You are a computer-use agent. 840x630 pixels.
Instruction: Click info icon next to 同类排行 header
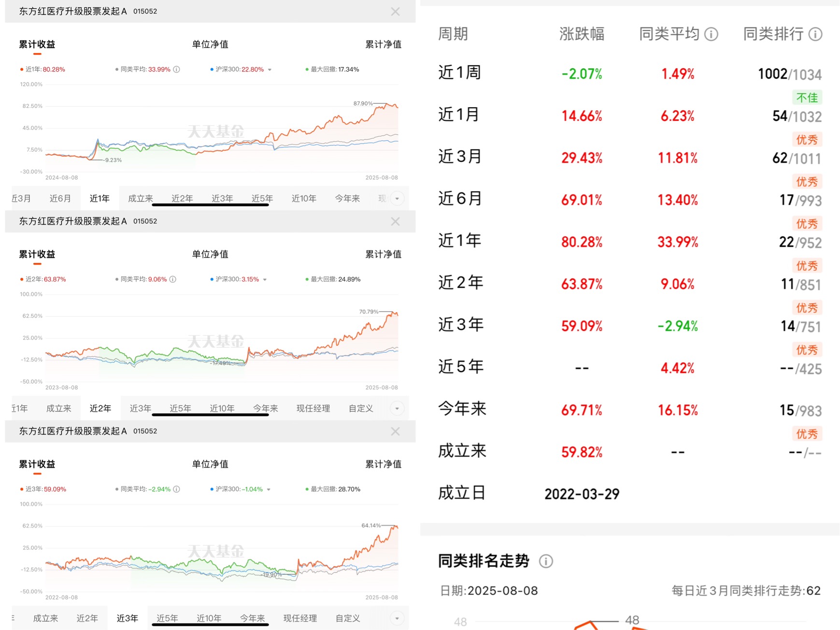[x=815, y=34]
